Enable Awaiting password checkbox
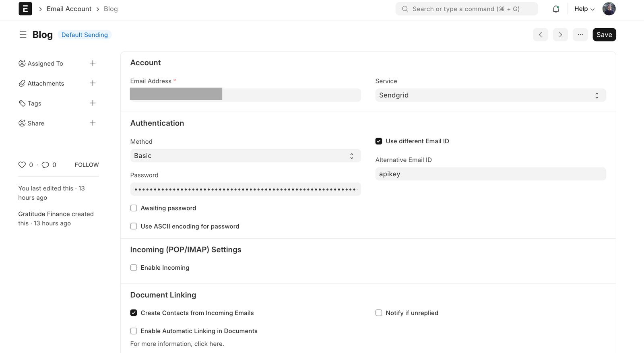644x353 pixels. 134,208
